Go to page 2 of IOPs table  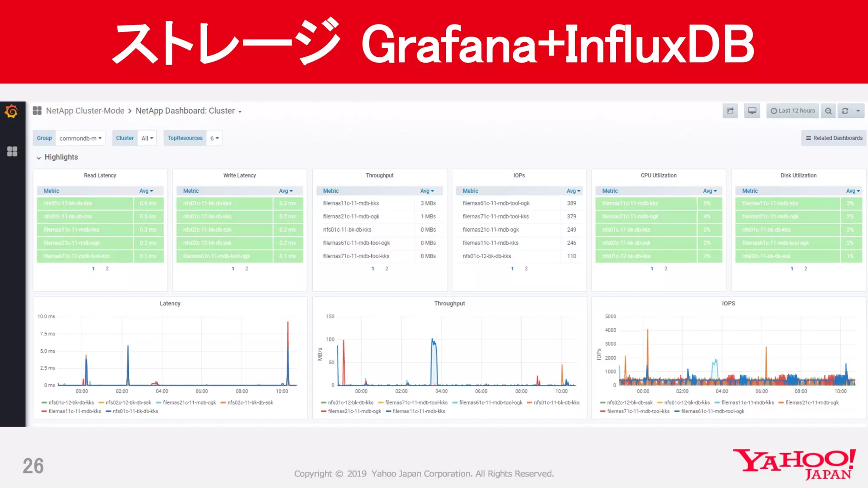coord(526,269)
